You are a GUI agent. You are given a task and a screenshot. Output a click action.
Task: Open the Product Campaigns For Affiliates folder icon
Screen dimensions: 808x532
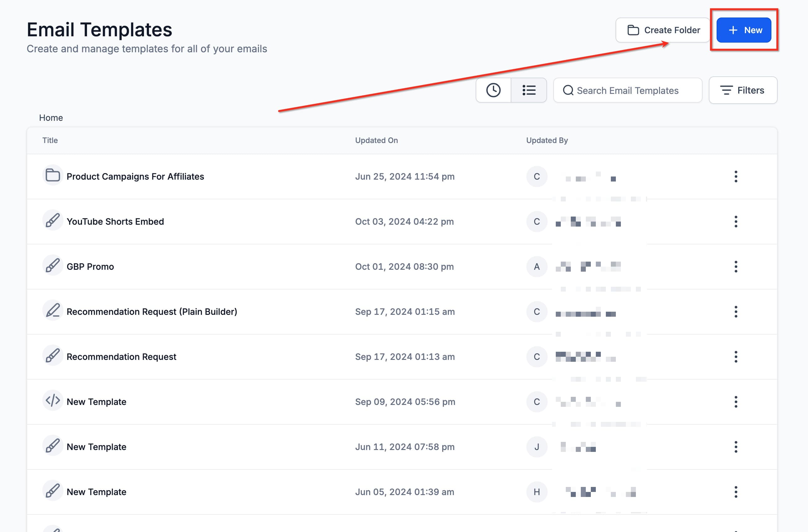tap(53, 176)
